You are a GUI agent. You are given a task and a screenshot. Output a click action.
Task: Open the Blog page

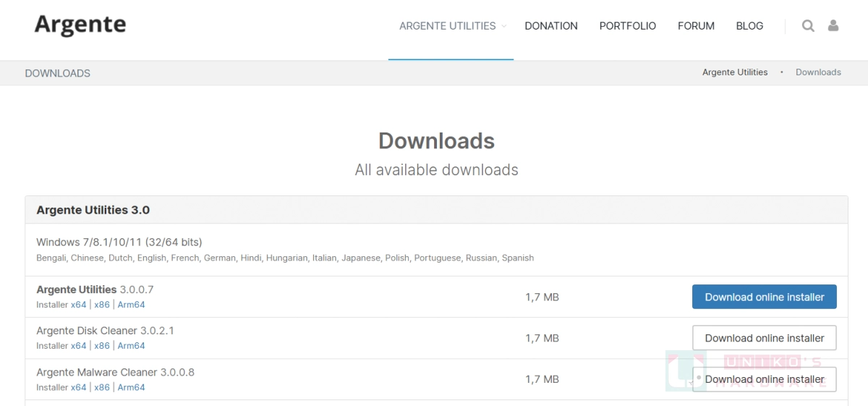point(749,26)
